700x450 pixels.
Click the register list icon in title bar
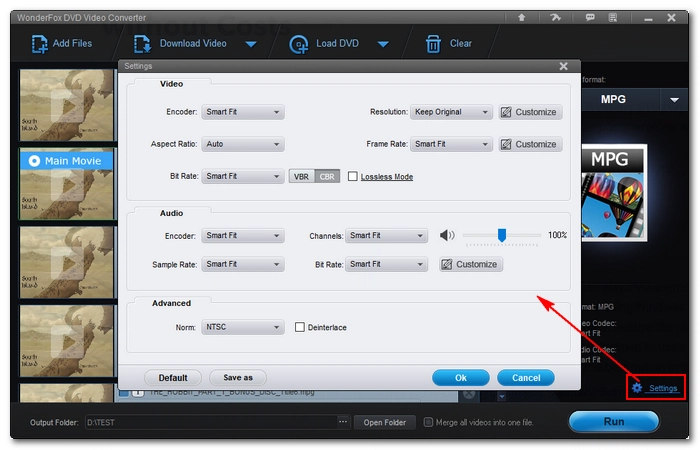pos(613,17)
